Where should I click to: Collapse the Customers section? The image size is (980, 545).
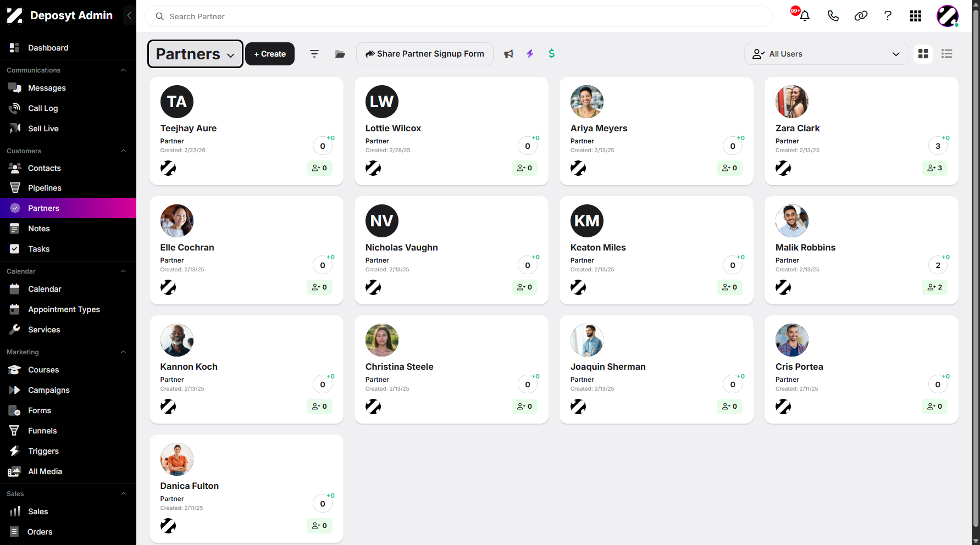pos(124,151)
